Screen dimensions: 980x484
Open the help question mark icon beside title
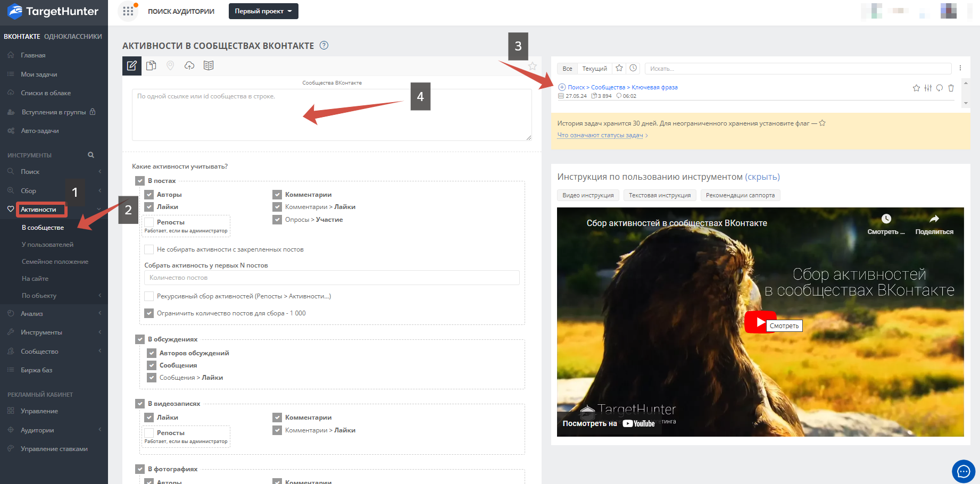324,46
